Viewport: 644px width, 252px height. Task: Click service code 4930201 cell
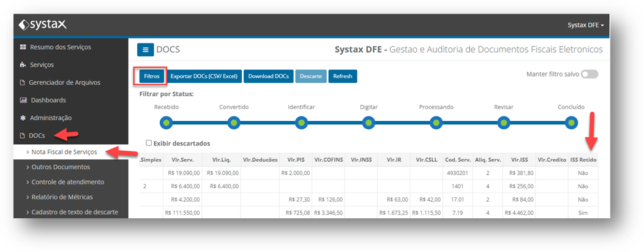click(457, 173)
